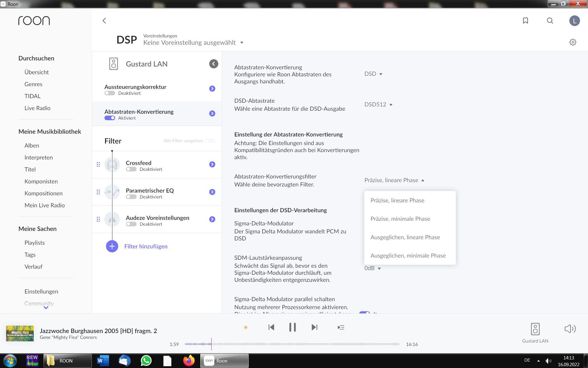Collapse the Gustard LAN panel chevron
588x368 pixels.
(214, 64)
